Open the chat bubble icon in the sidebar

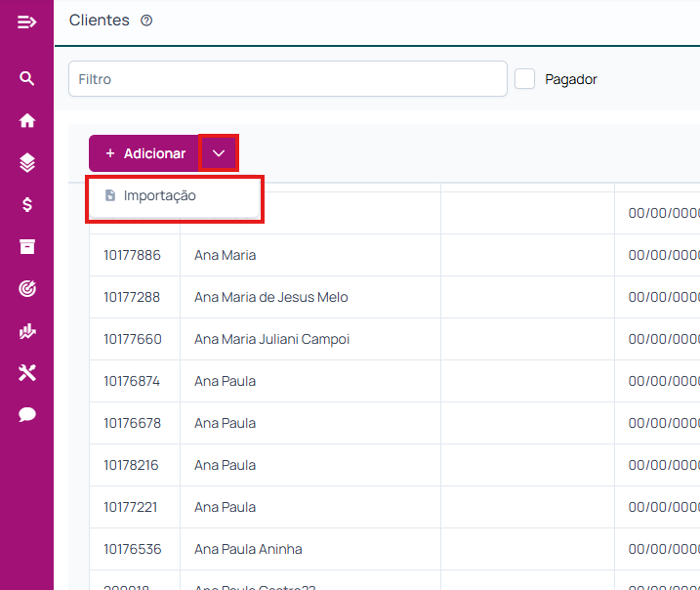point(27,414)
